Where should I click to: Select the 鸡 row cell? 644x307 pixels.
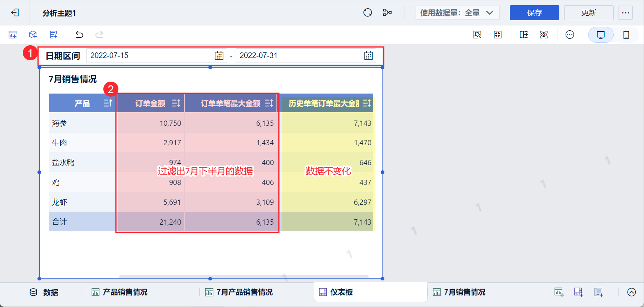click(x=82, y=182)
